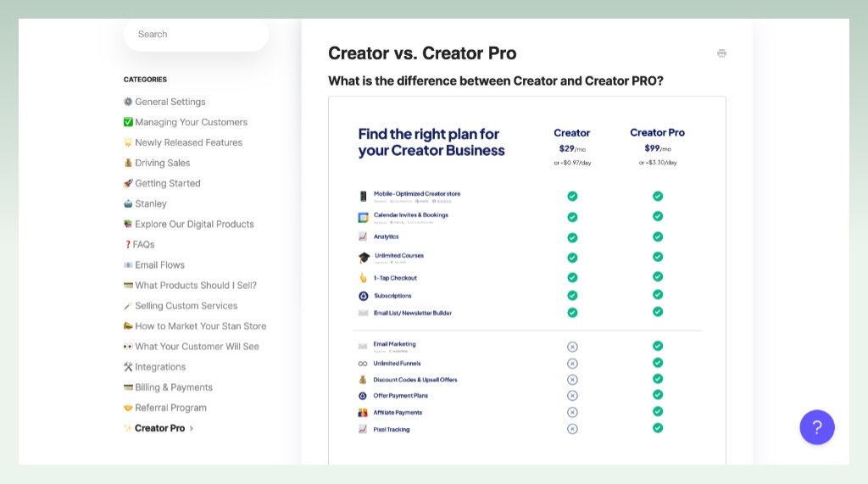Click the money bag icon for Driving Sales
This screenshot has width=868, height=484.
[x=128, y=163]
